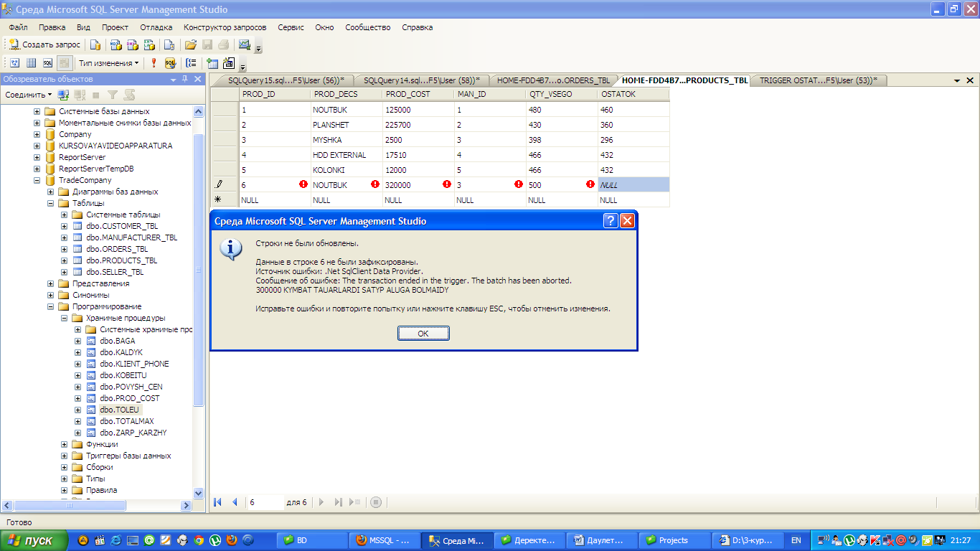Click the PROD_COST column header
The height and width of the screenshot is (551, 980).
[418, 94]
